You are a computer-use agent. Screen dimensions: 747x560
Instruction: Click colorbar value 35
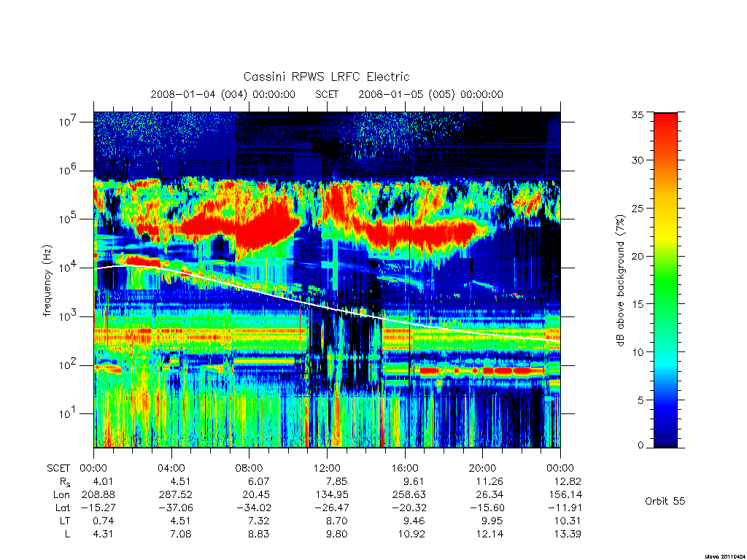click(637, 114)
